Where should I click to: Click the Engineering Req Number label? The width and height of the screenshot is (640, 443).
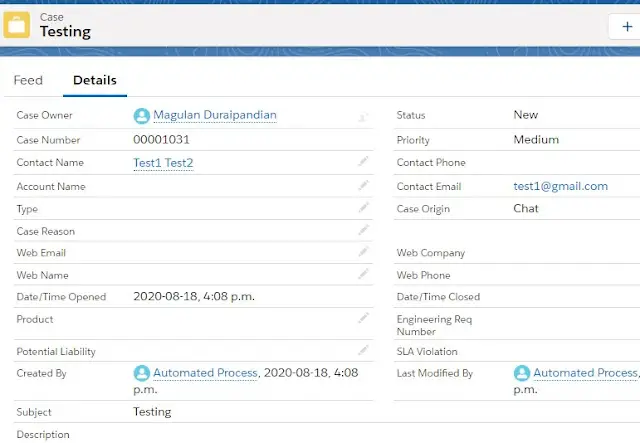(x=434, y=325)
